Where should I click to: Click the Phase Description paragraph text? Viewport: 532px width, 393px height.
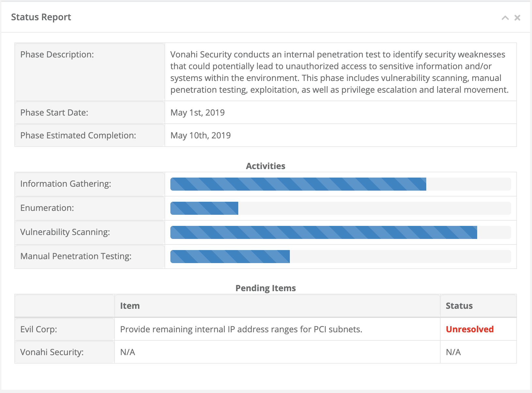click(x=339, y=72)
